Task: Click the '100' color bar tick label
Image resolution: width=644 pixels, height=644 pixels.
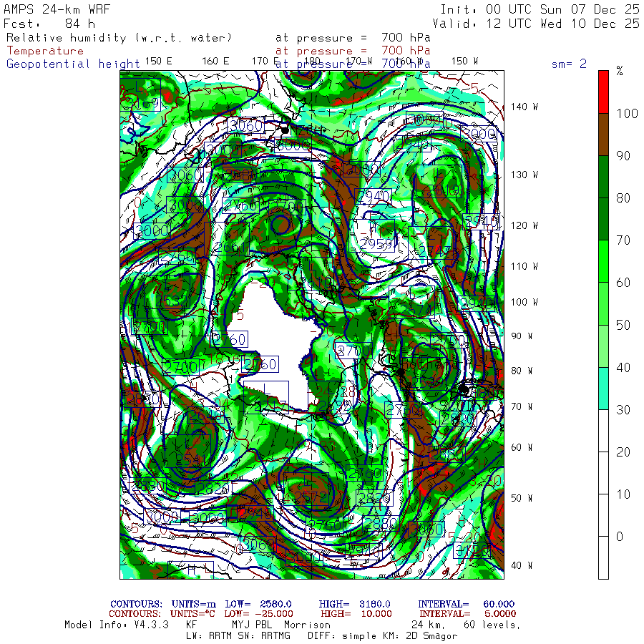Action: [x=627, y=113]
